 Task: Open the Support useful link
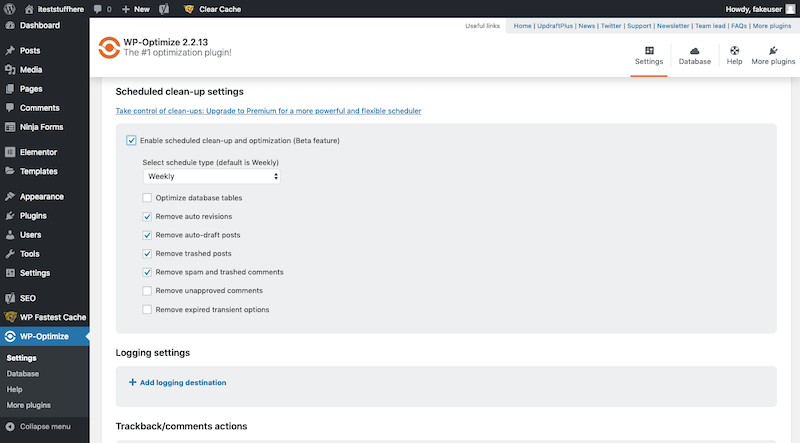click(x=639, y=26)
